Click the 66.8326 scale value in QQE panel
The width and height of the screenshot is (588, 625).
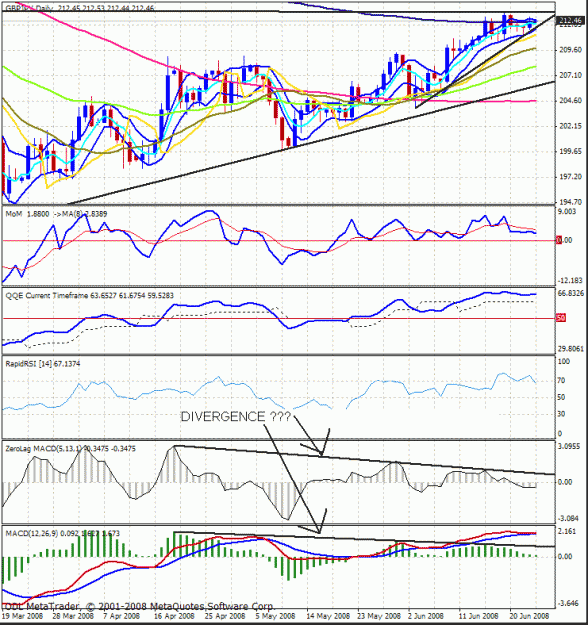click(571, 293)
